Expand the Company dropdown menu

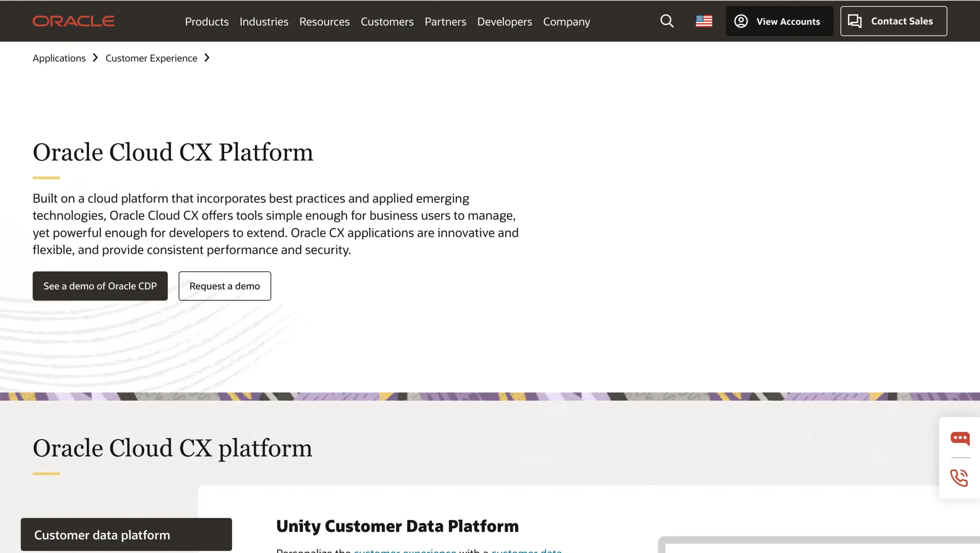click(566, 22)
